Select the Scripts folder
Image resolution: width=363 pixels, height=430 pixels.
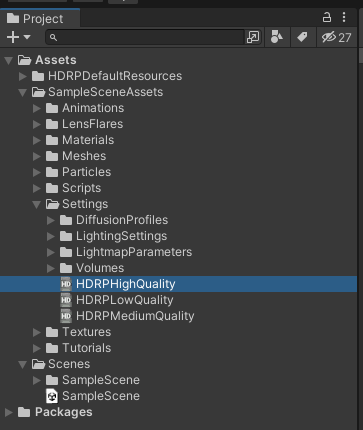coord(73,188)
